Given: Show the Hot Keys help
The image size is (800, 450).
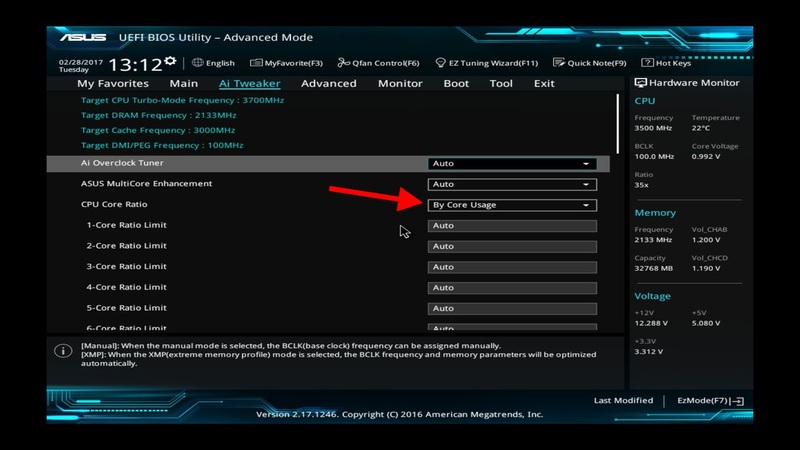Looking at the screenshot, I should [x=666, y=63].
